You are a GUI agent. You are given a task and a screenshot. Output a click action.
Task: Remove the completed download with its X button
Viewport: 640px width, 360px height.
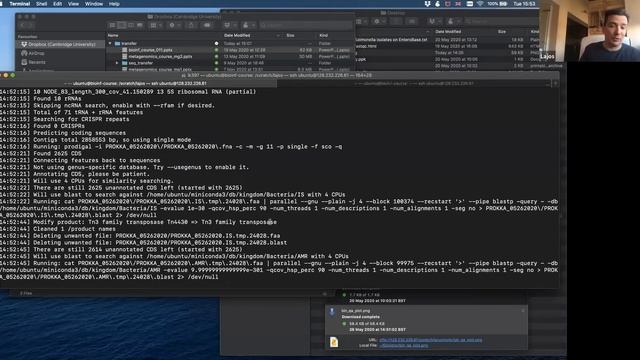coord(523,311)
